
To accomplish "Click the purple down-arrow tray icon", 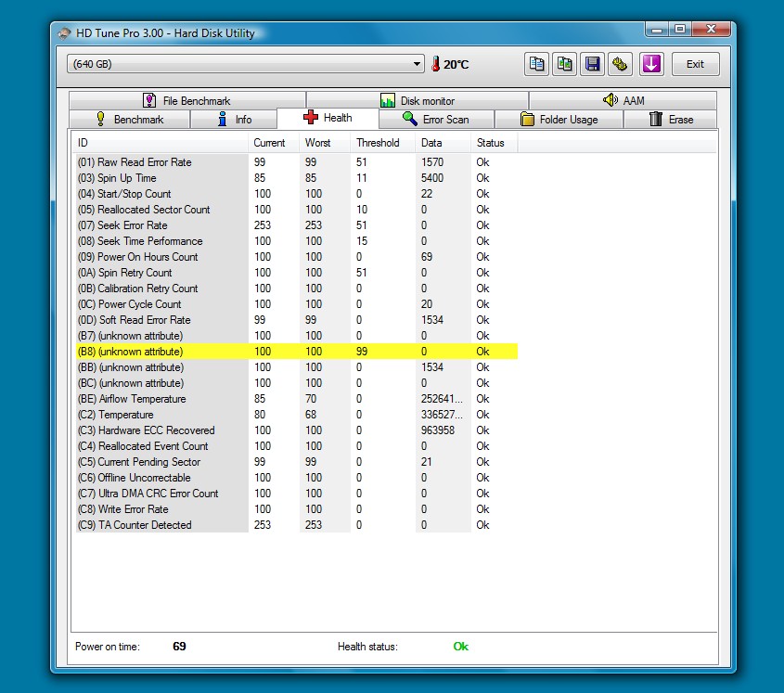I will (x=651, y=64).
